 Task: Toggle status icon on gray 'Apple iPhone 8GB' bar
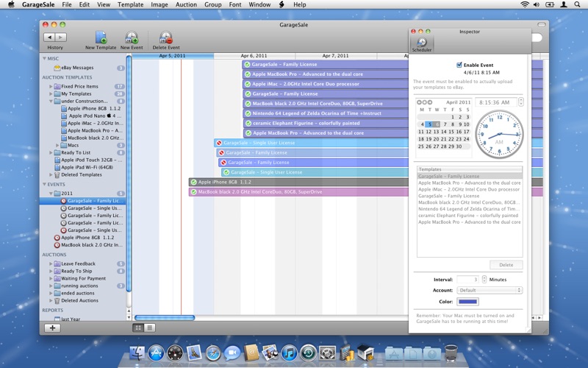tap(193, 182)
